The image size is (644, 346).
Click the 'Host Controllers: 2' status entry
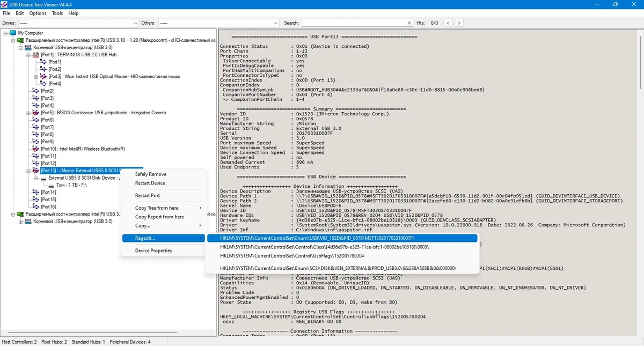(x=19, y=342)
